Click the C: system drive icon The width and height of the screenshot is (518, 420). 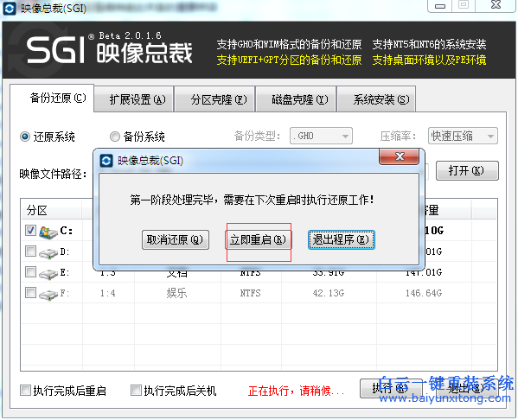point(48,232)
